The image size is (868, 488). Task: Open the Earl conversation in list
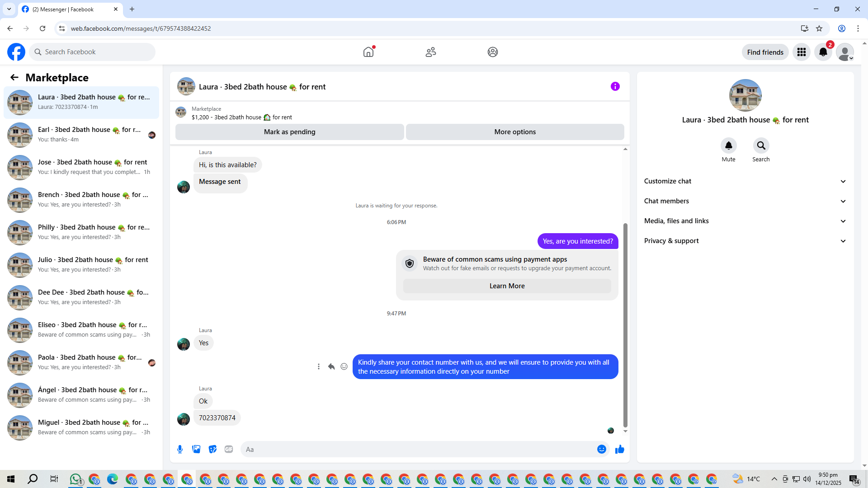click(81, 135)
